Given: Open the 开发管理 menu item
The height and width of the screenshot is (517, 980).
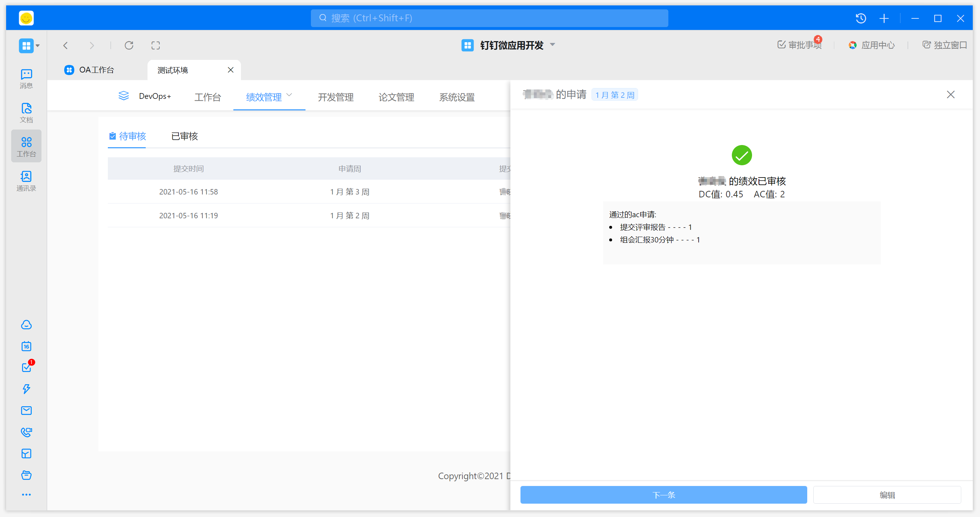Looking at the screenshot, I should [335, 97].
